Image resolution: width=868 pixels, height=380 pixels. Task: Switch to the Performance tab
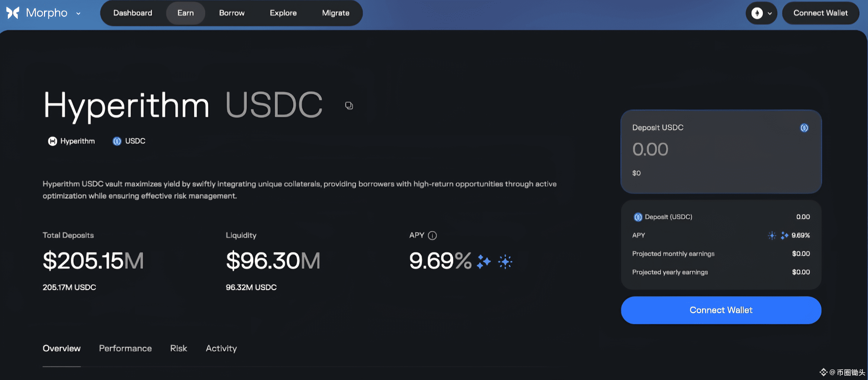[x=125, y=348]
